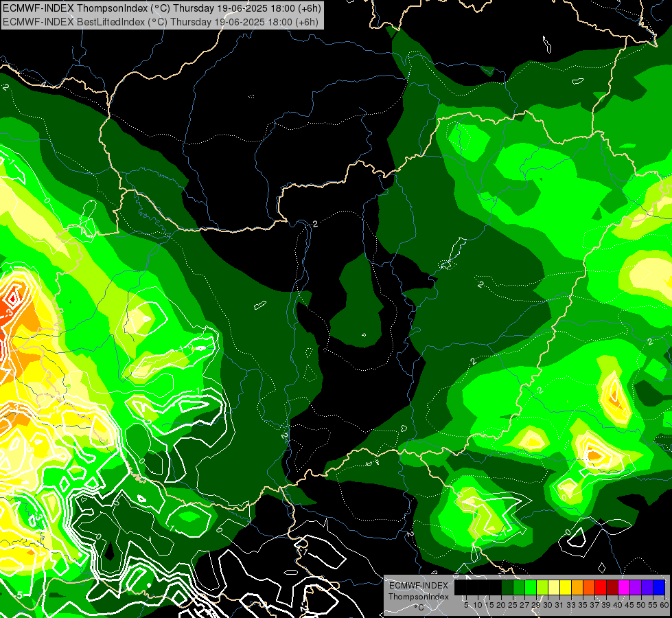Viewport: 672px width, 618px height.
Task: Select the yellow 31–33 legend swatch
Action: click(x=566, y=587)
